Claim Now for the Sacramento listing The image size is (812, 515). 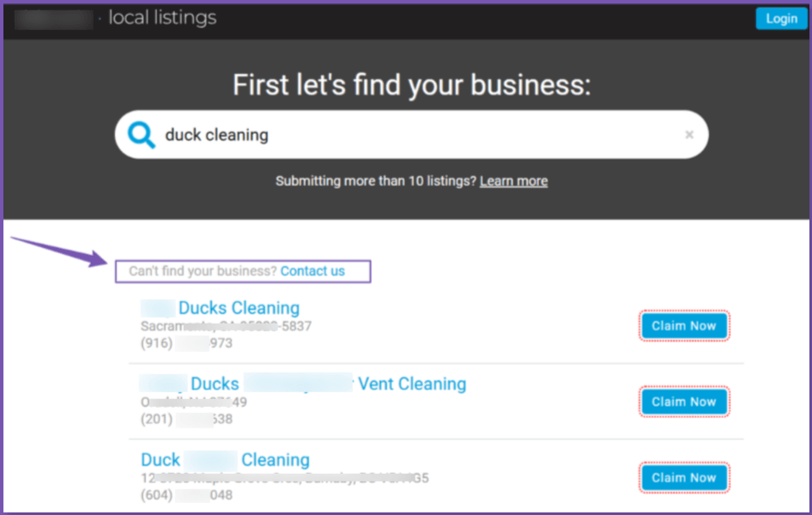point(683,326)
